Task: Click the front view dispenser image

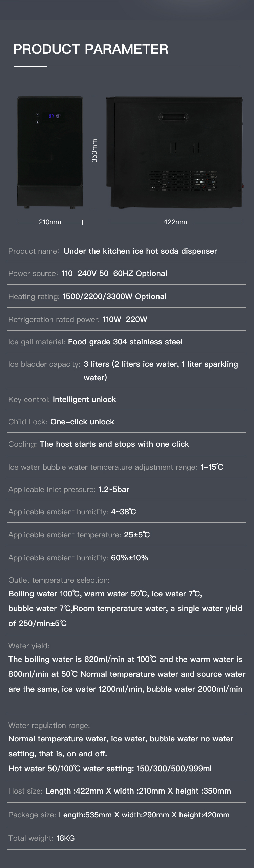Action: (x=50, y=152)
